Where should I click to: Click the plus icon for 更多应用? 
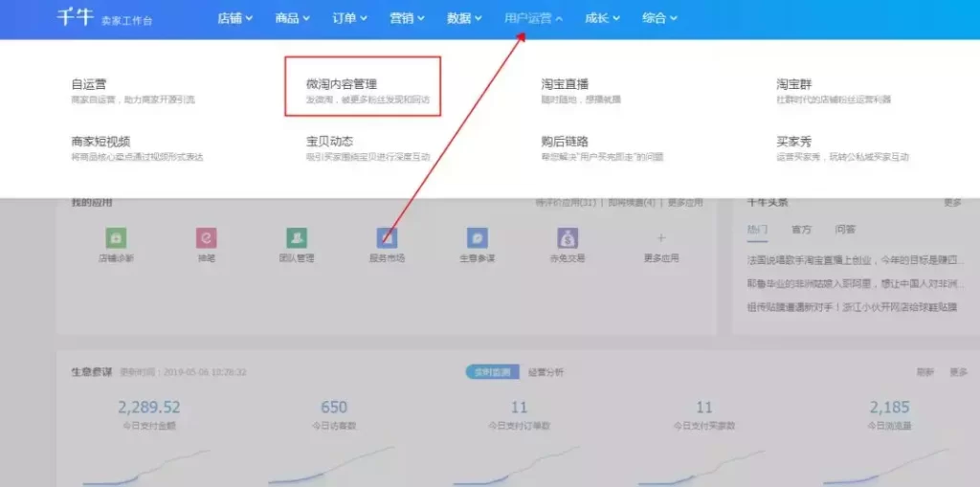click(x=661, y=237)
